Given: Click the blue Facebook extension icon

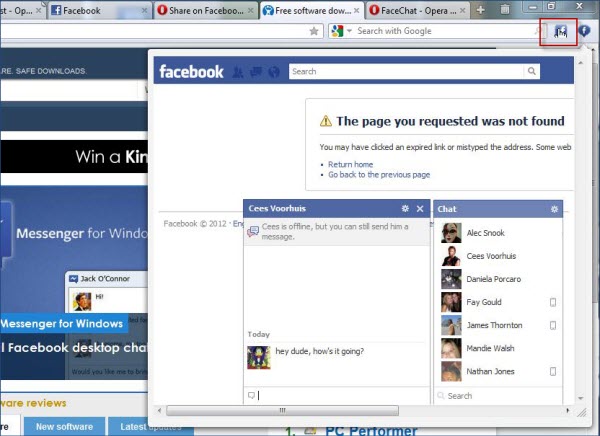Looking at the screenshot, I should pyautogui.click(x=584, y=31).
